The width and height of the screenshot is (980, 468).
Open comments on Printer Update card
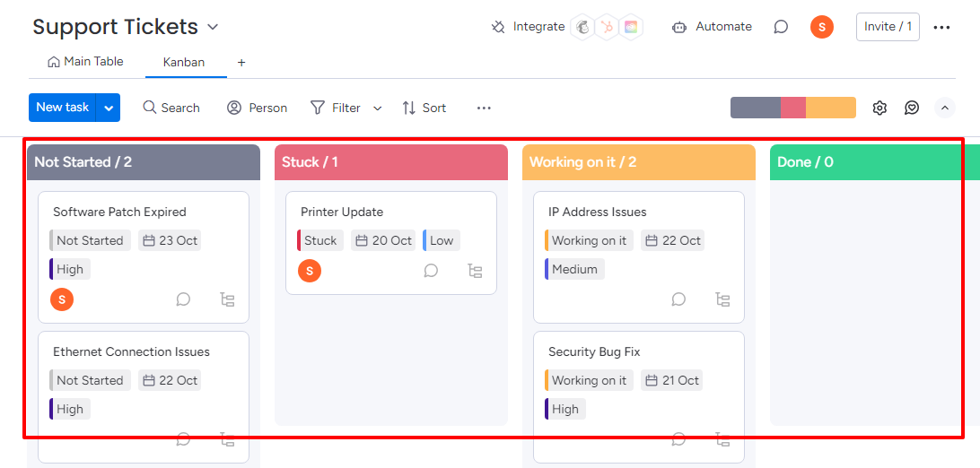click(x=431, y=271)
